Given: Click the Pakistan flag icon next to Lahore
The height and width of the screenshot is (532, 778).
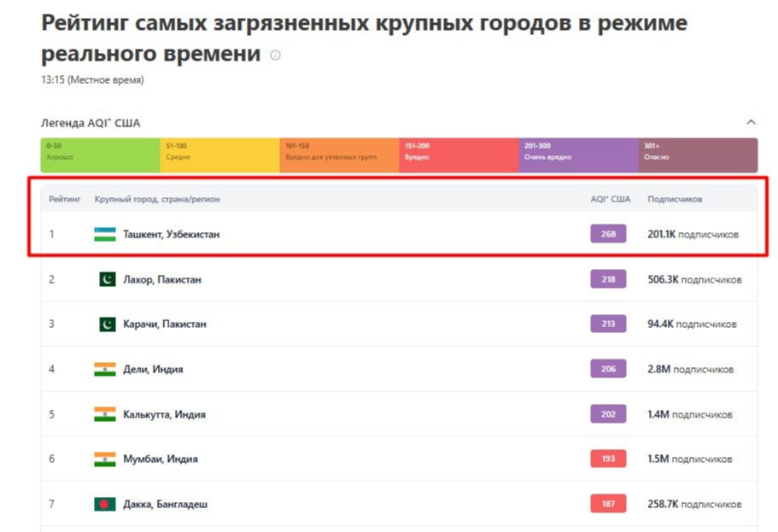Looking at the screenshot, I should 107,279.
